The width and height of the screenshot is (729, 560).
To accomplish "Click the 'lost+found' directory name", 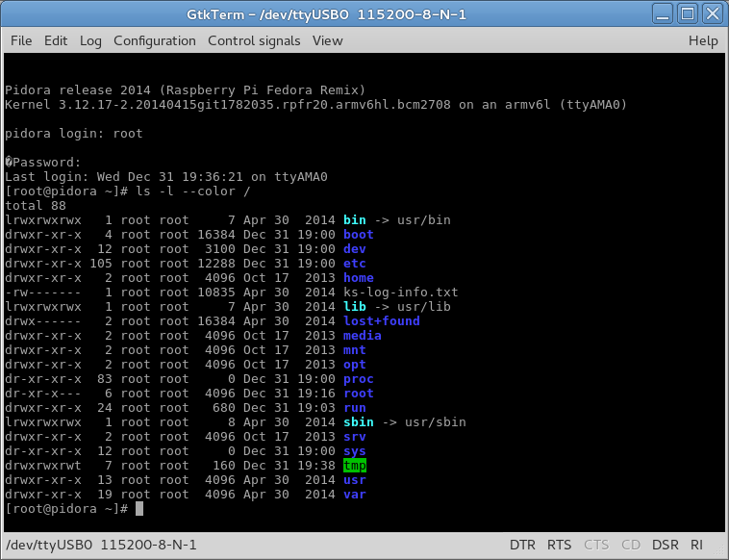I will point(381,321).
